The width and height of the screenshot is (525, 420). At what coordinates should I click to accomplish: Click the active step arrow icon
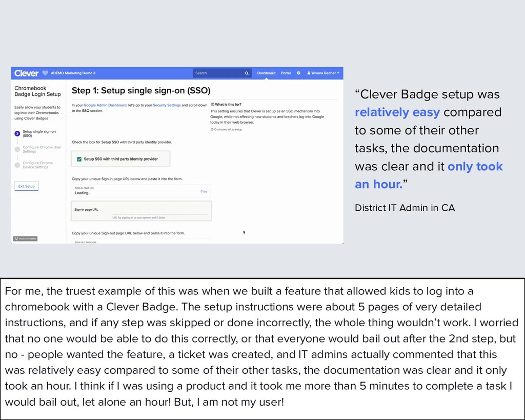tap(17, 134)
